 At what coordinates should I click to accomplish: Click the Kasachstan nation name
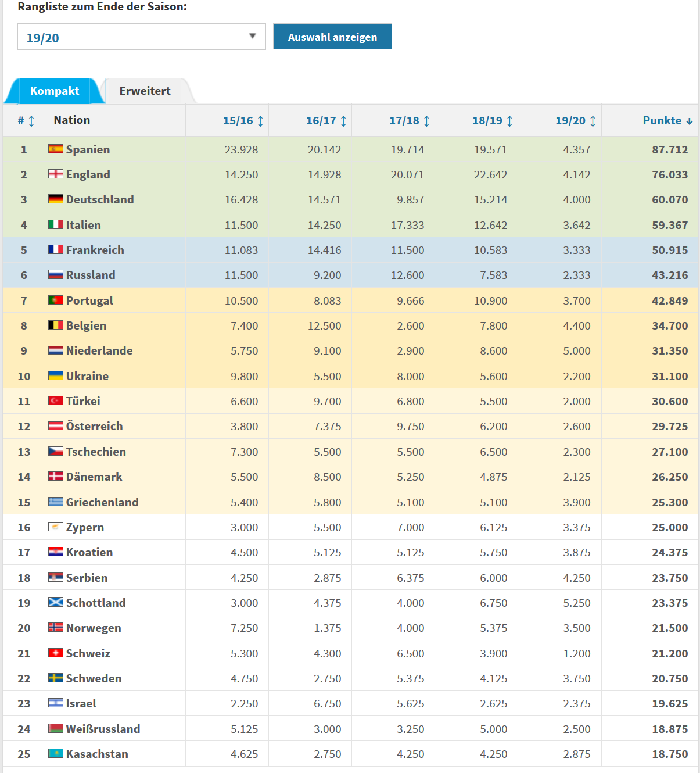(97, 754)
